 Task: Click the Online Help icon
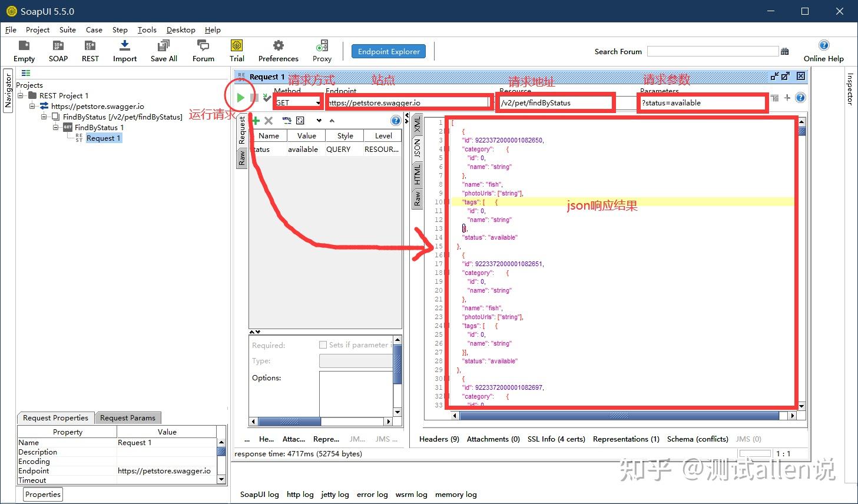824,46
